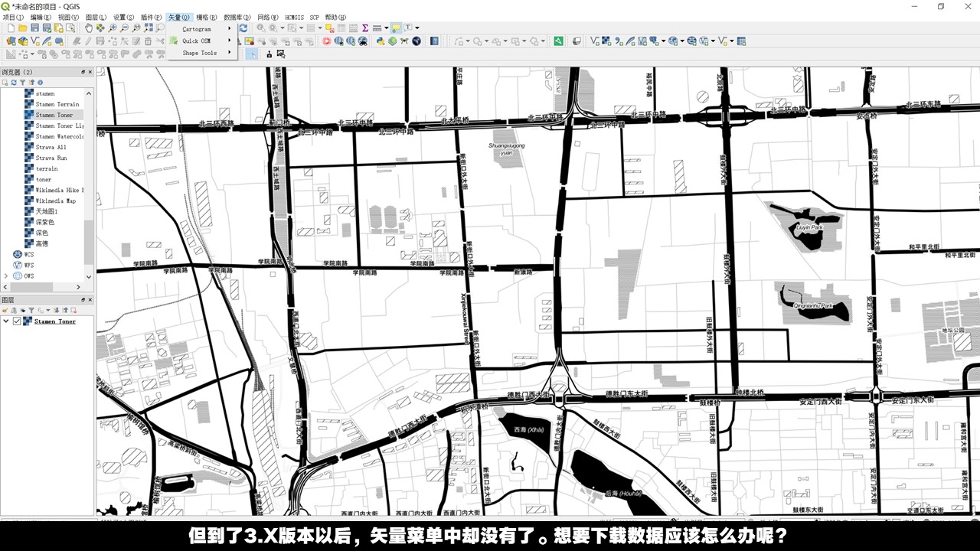
Task: Select the Zoom Out magnifier tool
Action: point(124,28)
